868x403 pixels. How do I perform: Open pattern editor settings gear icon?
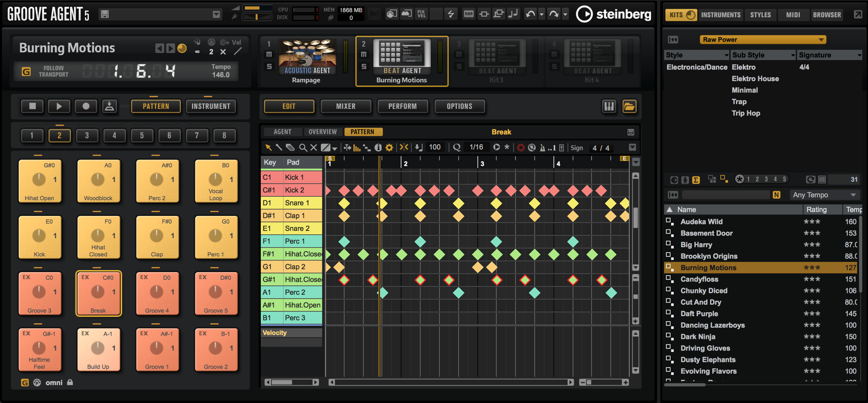(x=389, y=147)
